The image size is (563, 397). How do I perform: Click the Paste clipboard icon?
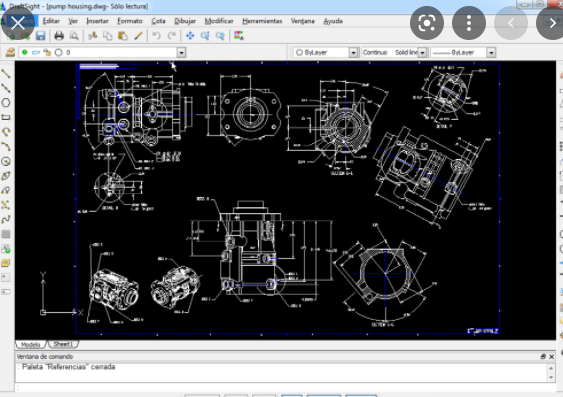click(123, 36)
